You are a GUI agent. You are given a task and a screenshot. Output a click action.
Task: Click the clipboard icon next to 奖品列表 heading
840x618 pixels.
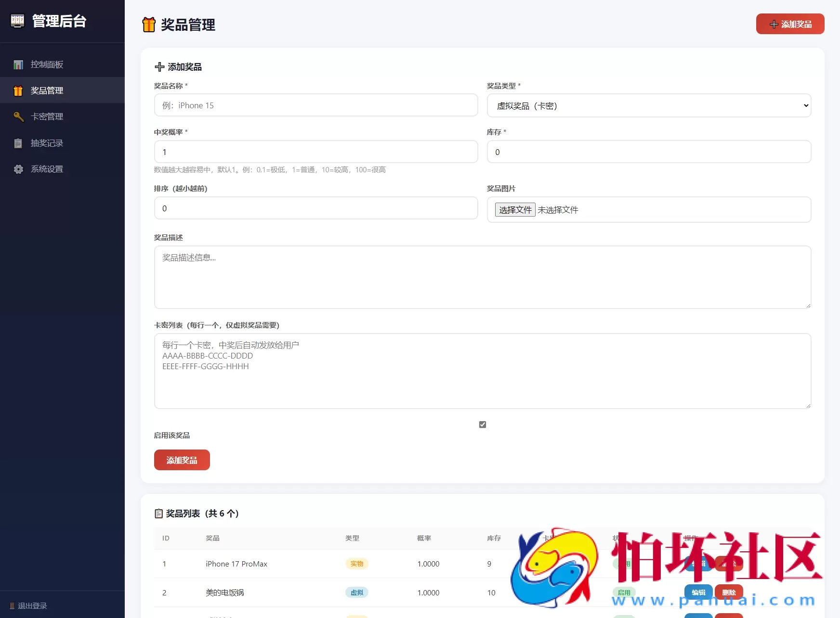(x=159, y=514)
